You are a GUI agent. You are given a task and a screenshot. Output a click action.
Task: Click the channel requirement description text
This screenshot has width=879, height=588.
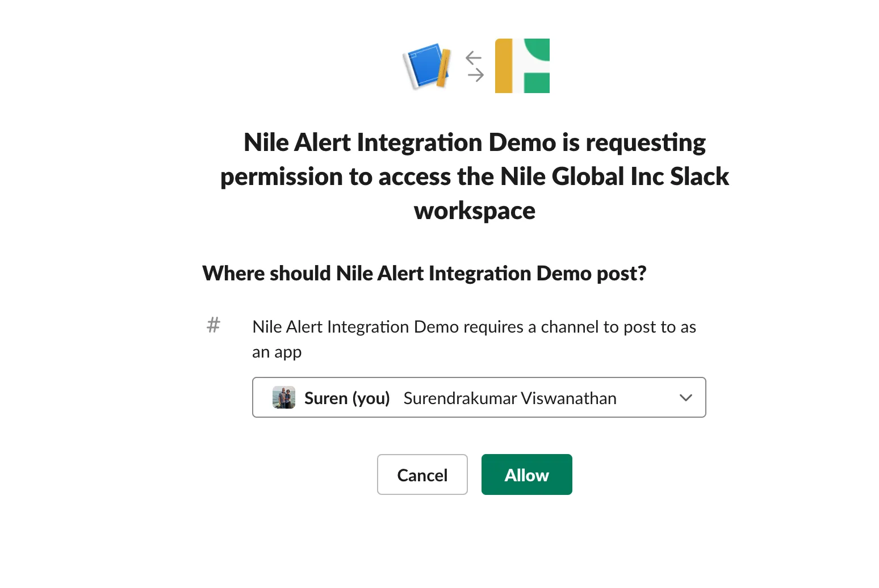click(474, 339)
